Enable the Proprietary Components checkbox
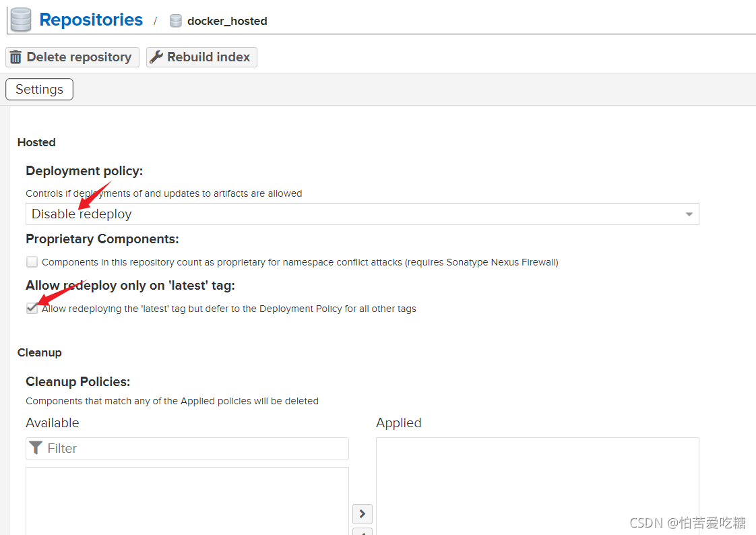Image resolution: width=756 pixels, height=535 pixels. [x=32, y=261]
